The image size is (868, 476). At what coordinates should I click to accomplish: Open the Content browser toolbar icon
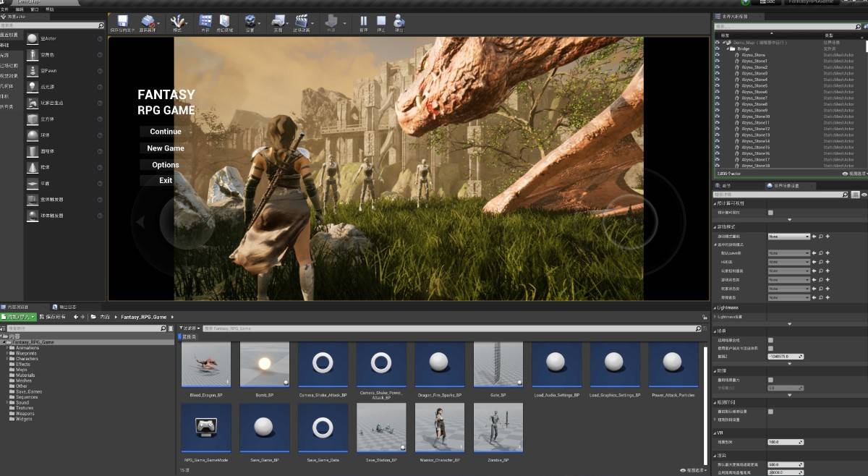point(205,22)
